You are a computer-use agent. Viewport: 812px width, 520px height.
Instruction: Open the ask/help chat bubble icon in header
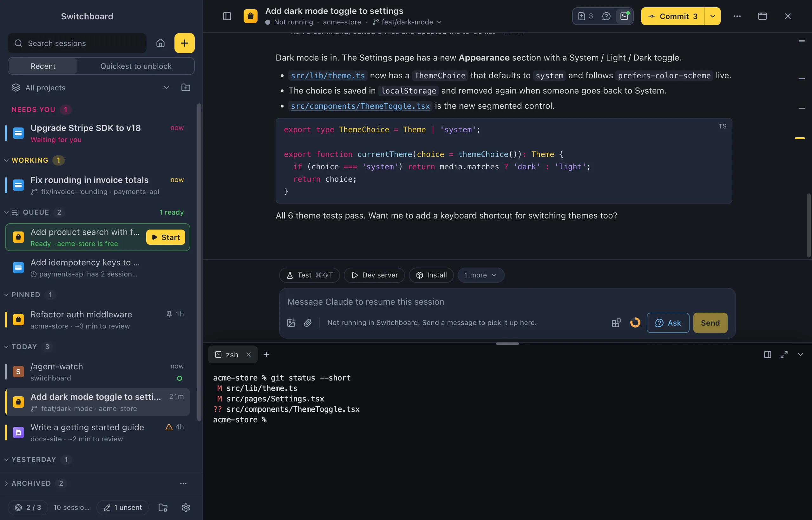click(x=606, y=16)
